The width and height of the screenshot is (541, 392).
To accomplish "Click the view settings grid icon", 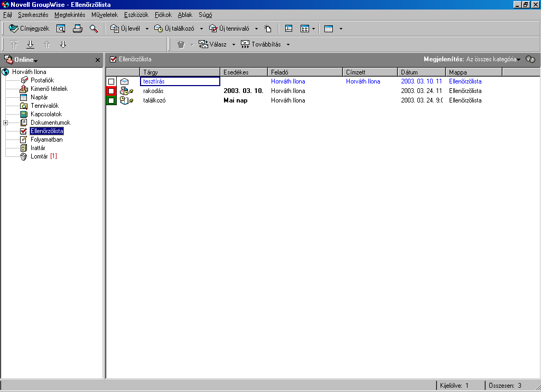I will pos(305,29).
